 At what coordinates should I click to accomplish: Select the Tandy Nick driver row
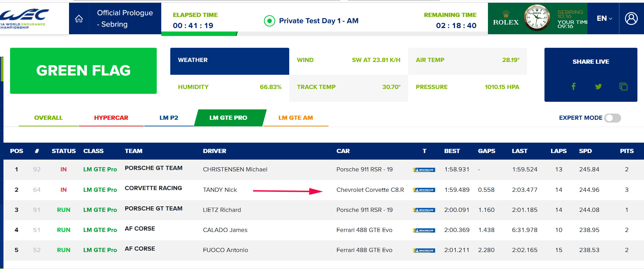220,190
